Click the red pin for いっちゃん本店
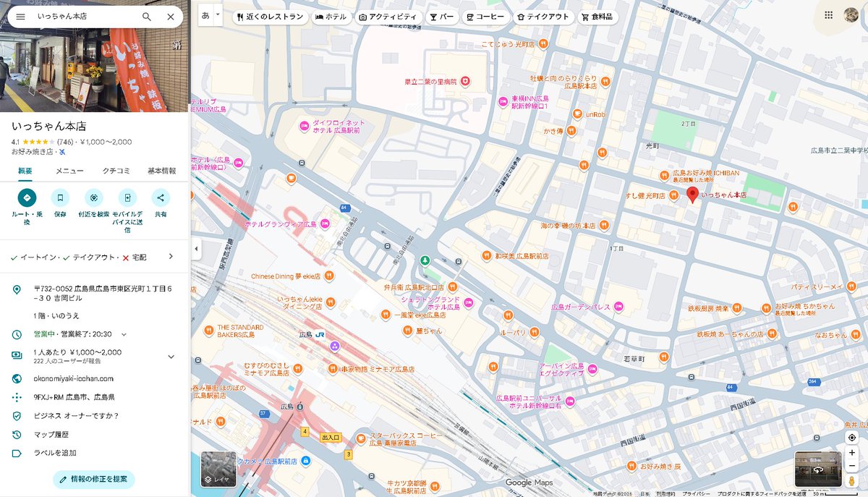Image resolution: width=868 pixels, height=497 pixels. (x=692, y=195)
